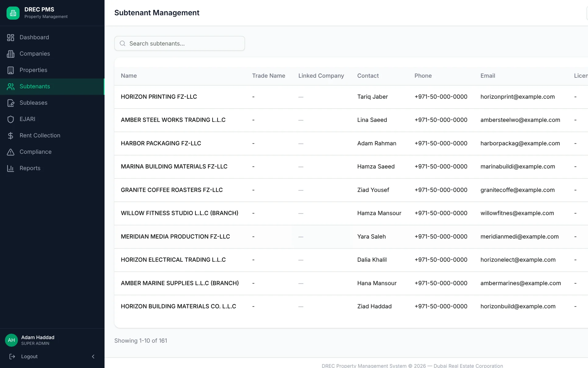This screenshot has height=368, width=588.
Task: Click the Linked Company column header
Action: coord(321,76)
